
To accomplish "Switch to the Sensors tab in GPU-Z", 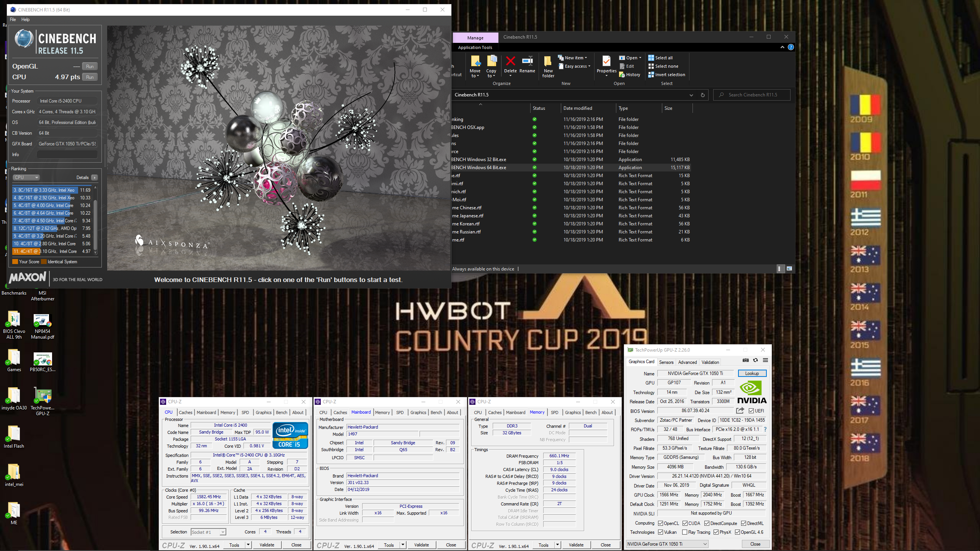I will pyautogui.click(x=666, y=362).
